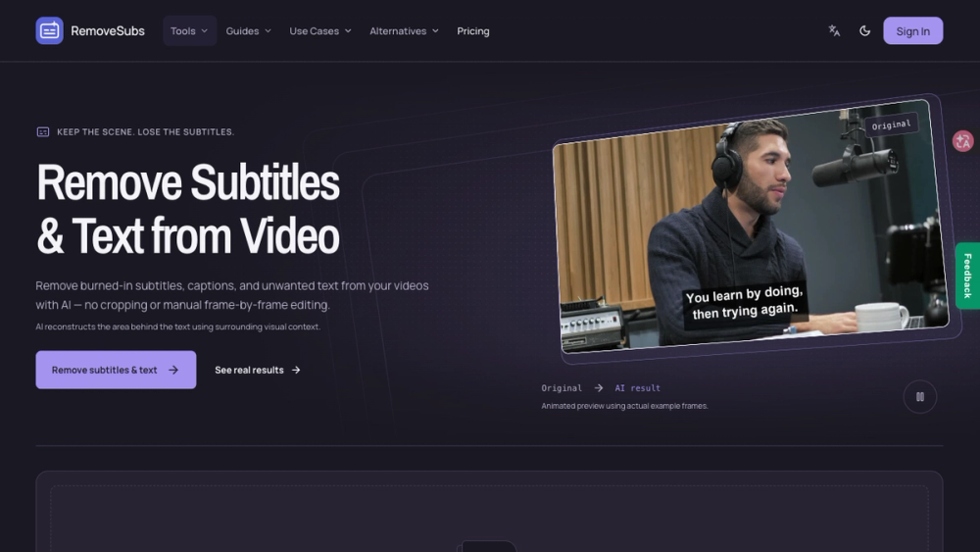Open the Alternatives dropdown
980x552 pixels.
(x=404, y=30)
